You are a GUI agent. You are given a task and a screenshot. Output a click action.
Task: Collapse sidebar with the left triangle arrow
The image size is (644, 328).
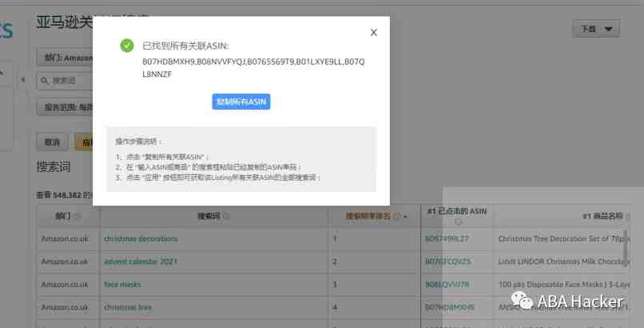23,80
